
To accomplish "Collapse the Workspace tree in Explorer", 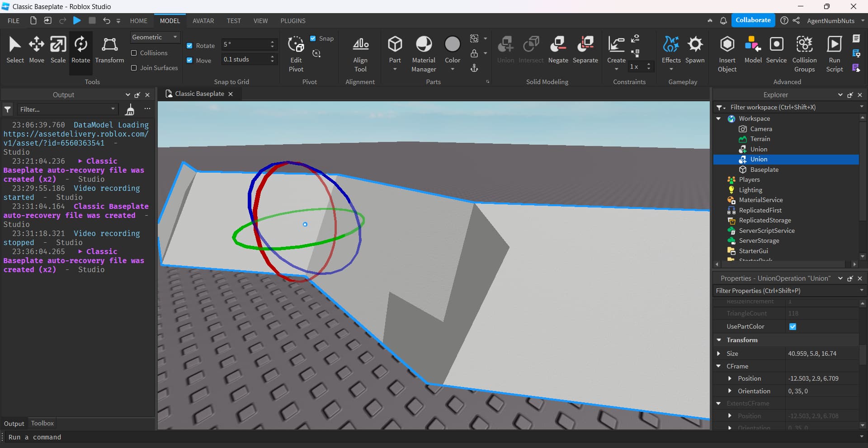I will (719, 118).
